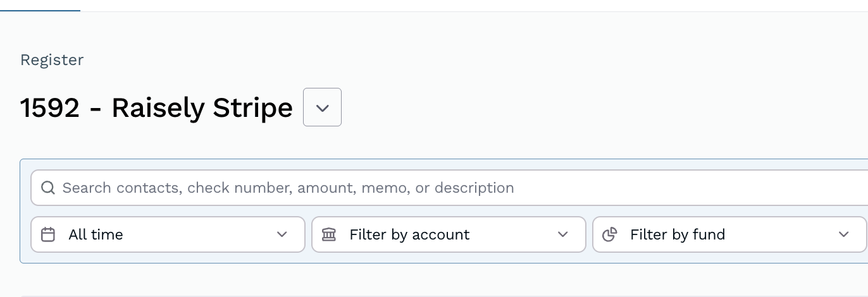Open the account switcher chevron beside Raisely Stripe

(322, 107)
